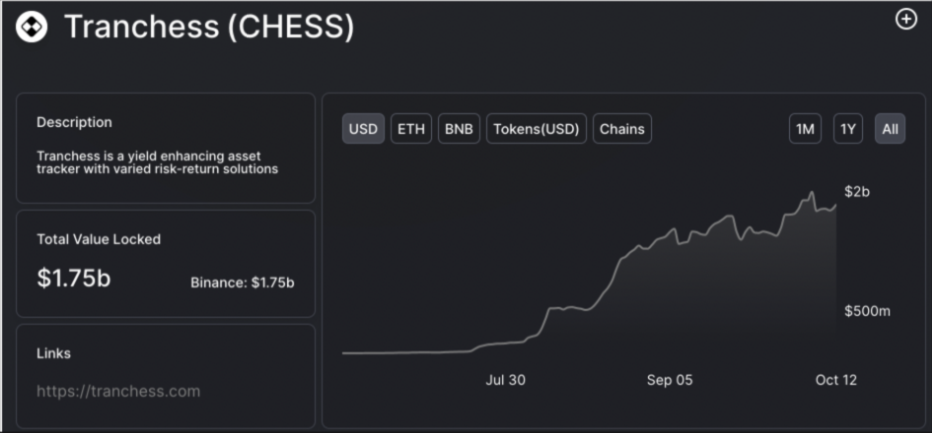Screen dimensions: 932x433
Task: Click the Tranchess logo icon
Action: pyautogui.click(x=32, y=27)
